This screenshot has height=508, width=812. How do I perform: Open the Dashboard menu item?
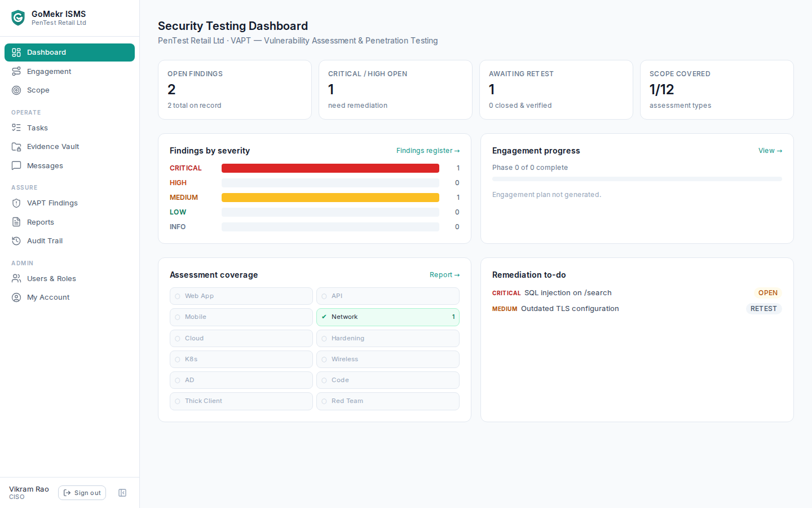pos(69,52)
